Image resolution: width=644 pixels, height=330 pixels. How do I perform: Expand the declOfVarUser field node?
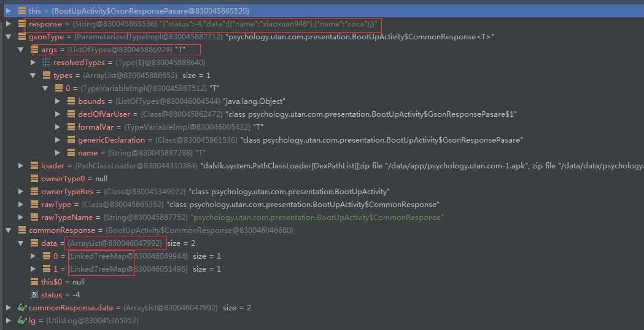coord(58,114)
